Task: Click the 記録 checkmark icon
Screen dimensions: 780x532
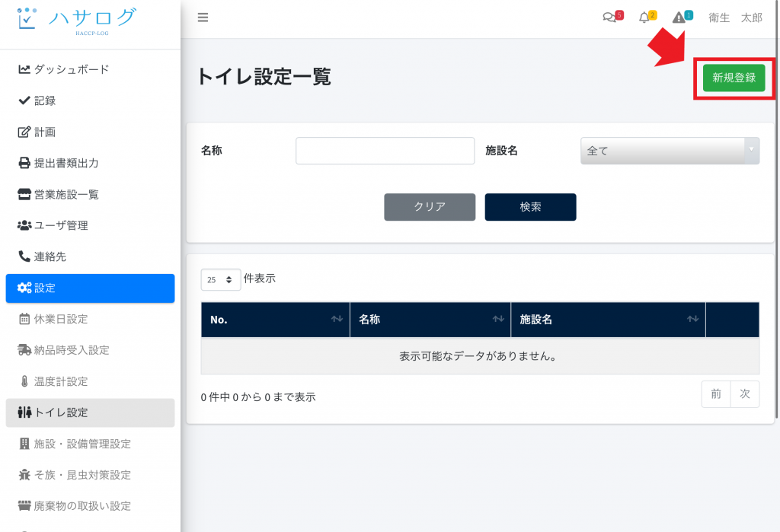Action: 24,100
